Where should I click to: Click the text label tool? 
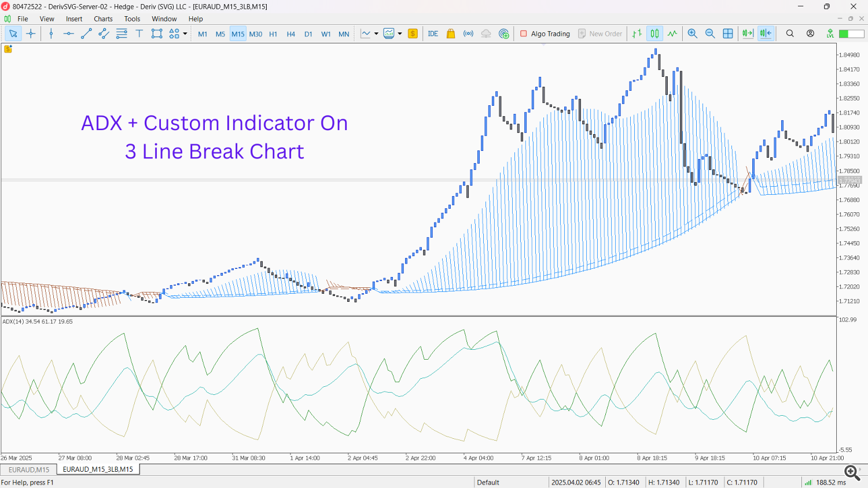(x=139, y=34)
